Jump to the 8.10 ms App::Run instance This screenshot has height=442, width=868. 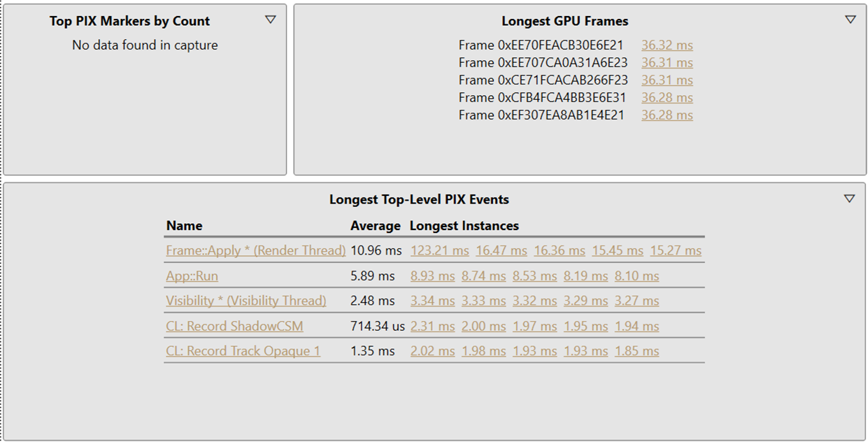637,276
